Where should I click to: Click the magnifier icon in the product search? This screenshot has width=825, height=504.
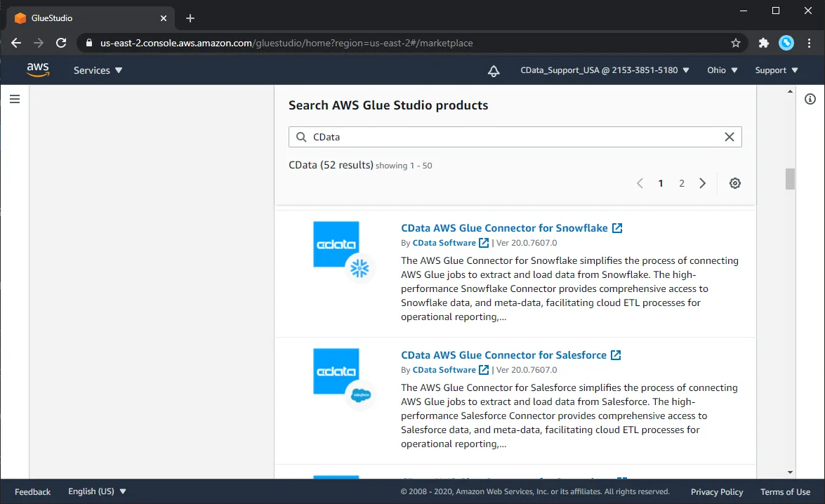[301, 137]
